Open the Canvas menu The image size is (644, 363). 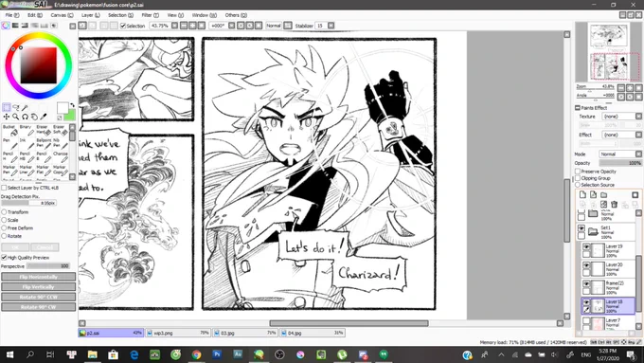[62, 15]
